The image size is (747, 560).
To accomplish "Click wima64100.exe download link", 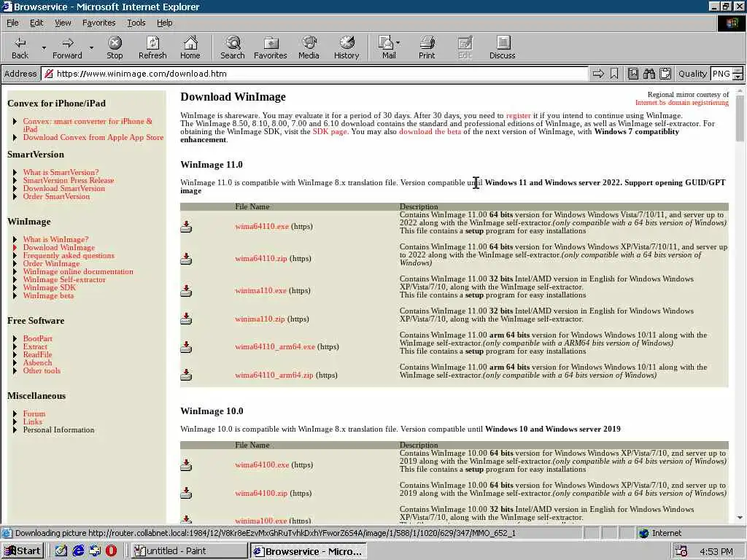I will coord(262,464).
